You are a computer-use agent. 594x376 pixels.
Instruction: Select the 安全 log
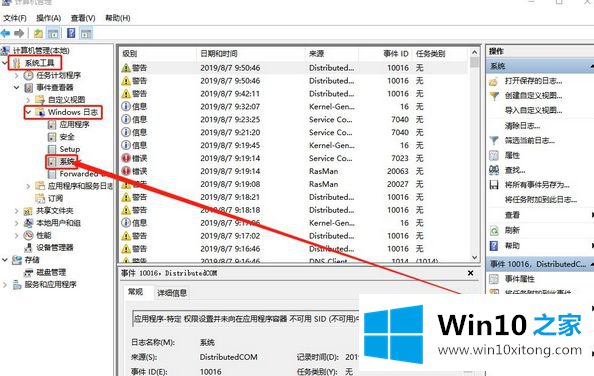click(67, 137)
